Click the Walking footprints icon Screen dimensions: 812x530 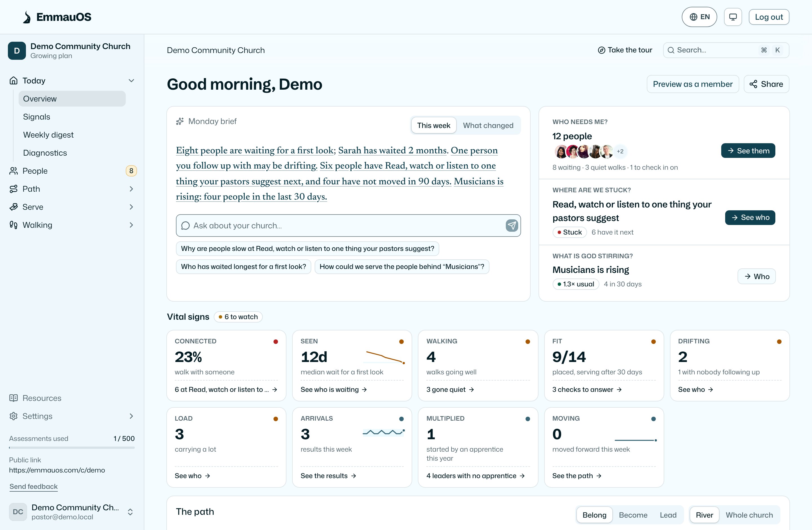click(14, 225)
